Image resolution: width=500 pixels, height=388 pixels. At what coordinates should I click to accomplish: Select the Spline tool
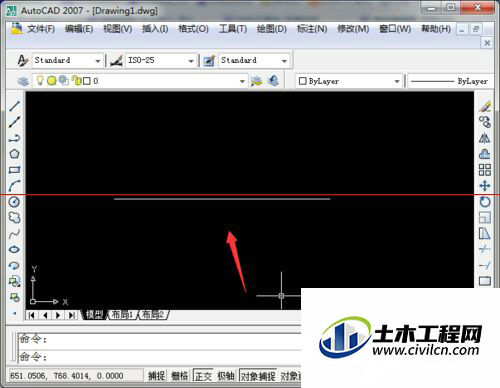click(x=14, y=234)
